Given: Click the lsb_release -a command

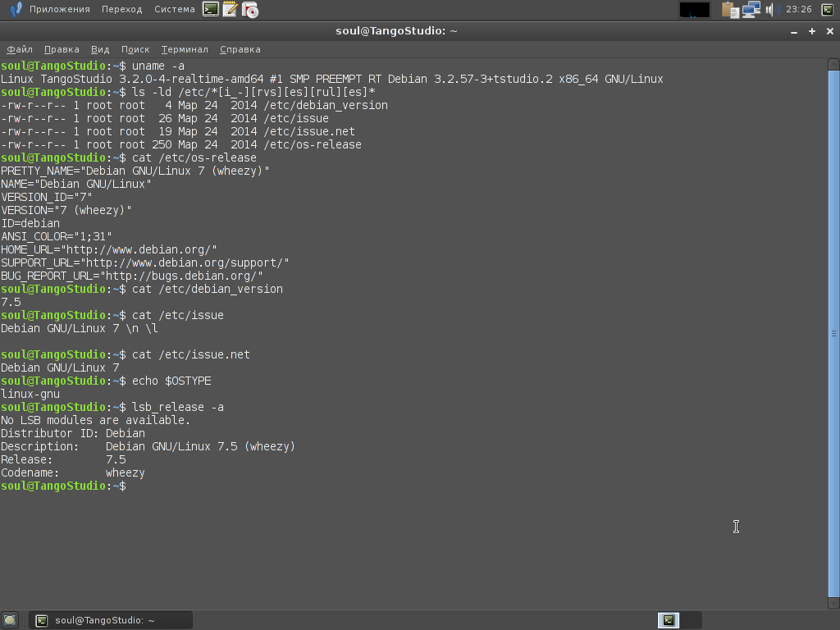Looking at the screenshot, I should [178, 407].
